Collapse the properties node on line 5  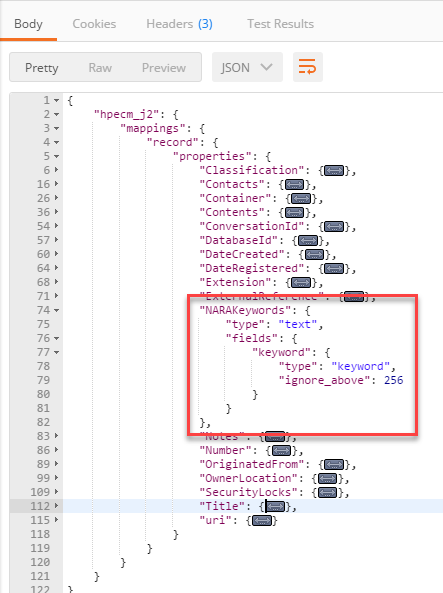tap(56, 156)
